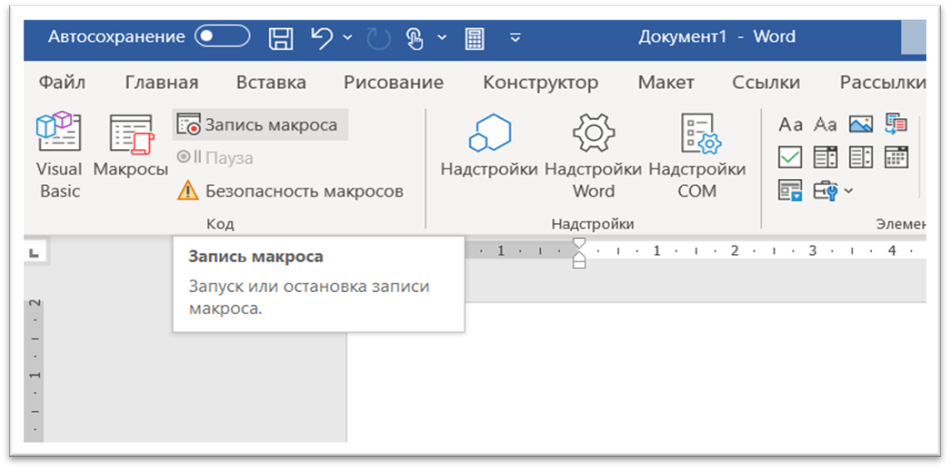Viewport: 951px width, 469px height.
Task: Click the Код group label
Action: click(x=220, y=224)
